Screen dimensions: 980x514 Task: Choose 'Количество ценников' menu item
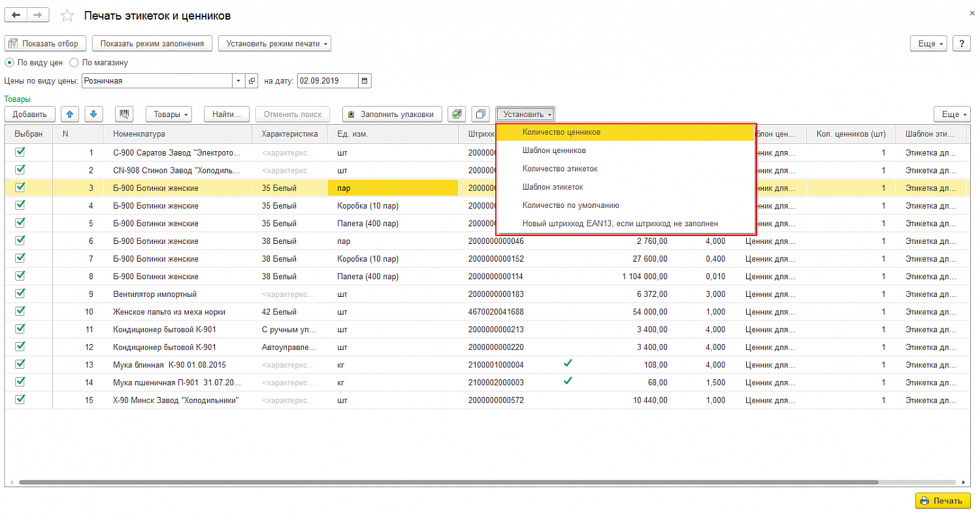(x=625, y=132)
